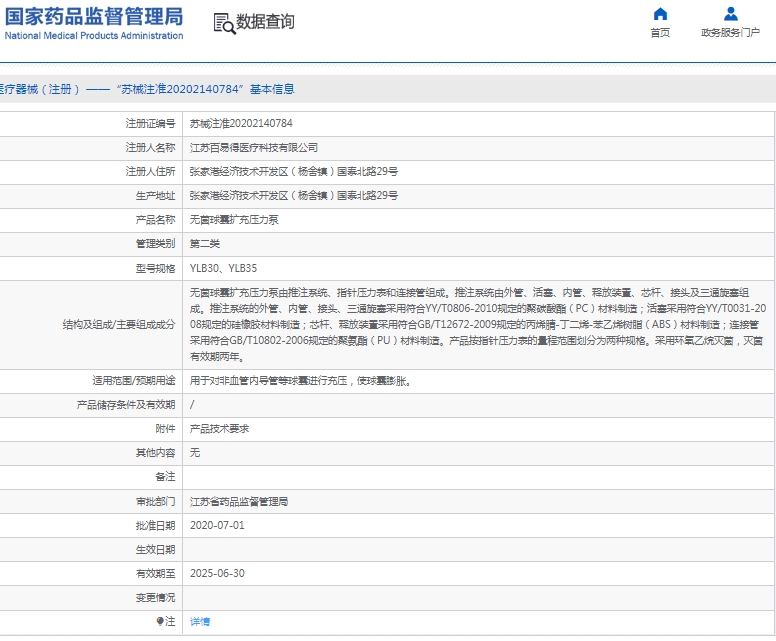This screenshot has width=776, height=641.
Task: Click the 管理类别 field label
Action: 155,244
